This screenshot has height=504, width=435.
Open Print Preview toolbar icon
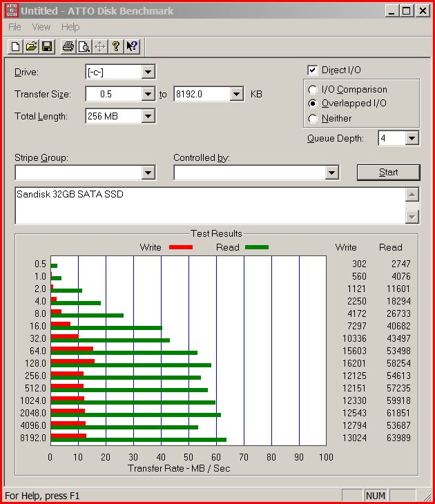click(84, 47)
